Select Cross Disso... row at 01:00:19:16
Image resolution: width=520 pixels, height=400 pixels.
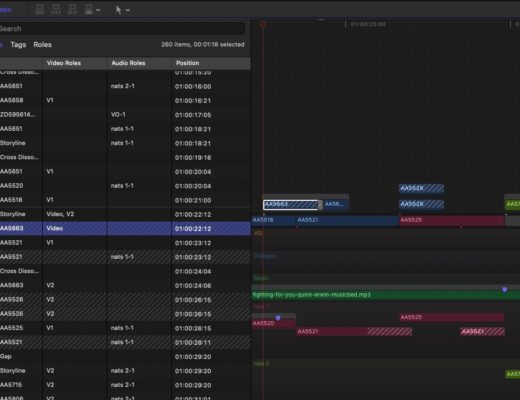pos(125,157)
